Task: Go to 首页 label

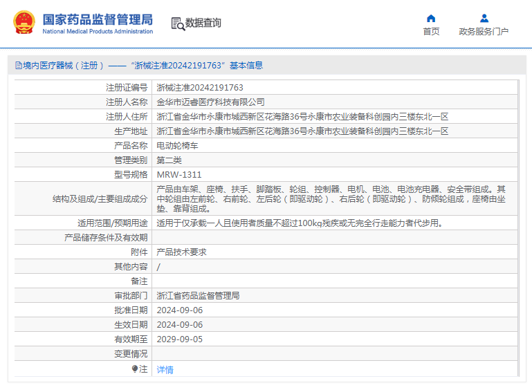Action: 431,32
